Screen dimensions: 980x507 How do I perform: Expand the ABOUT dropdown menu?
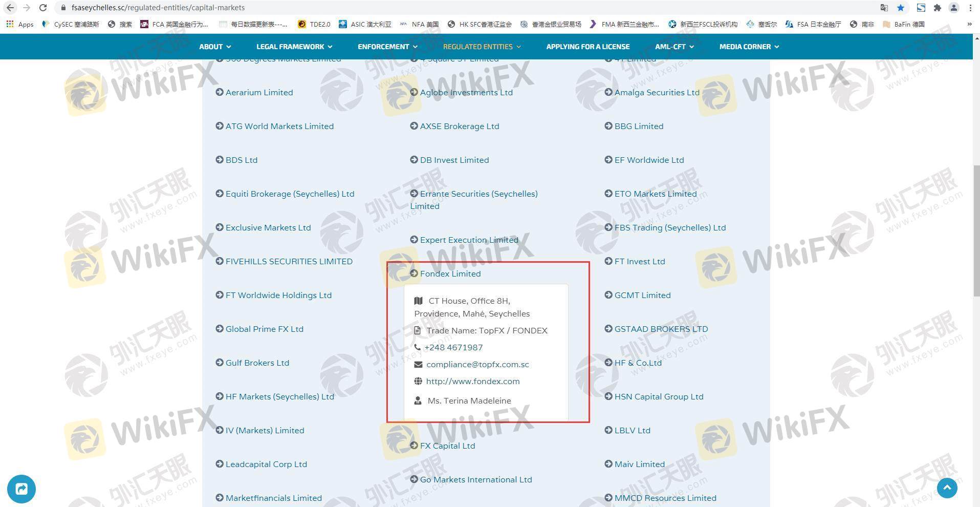pyautogui.click(x=215, y=47)
